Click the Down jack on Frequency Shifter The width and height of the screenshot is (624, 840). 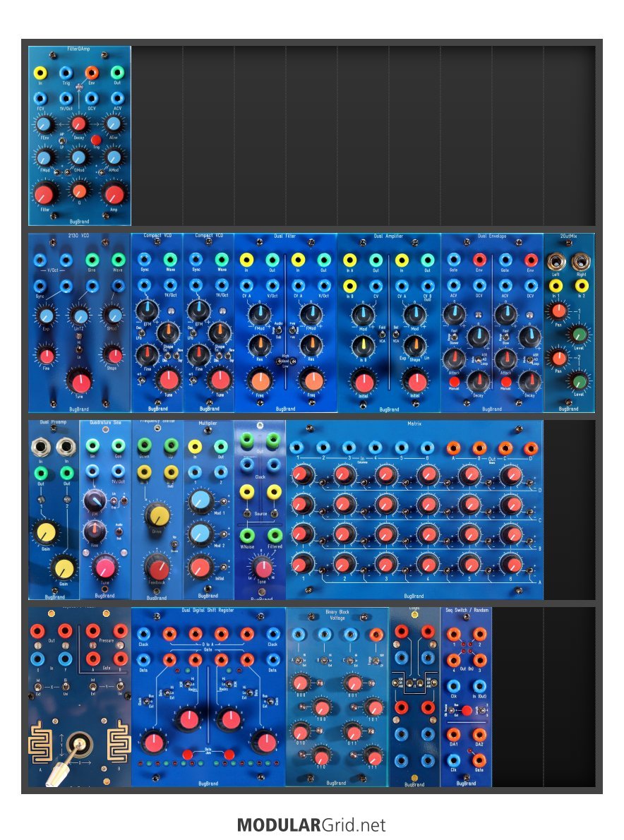[x=145, y=445]
